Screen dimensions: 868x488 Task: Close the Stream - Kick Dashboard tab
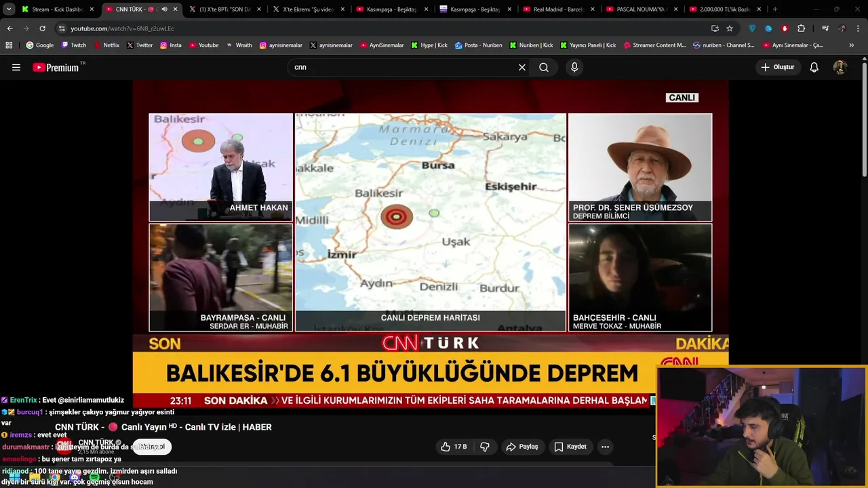[x=92, y=9]
